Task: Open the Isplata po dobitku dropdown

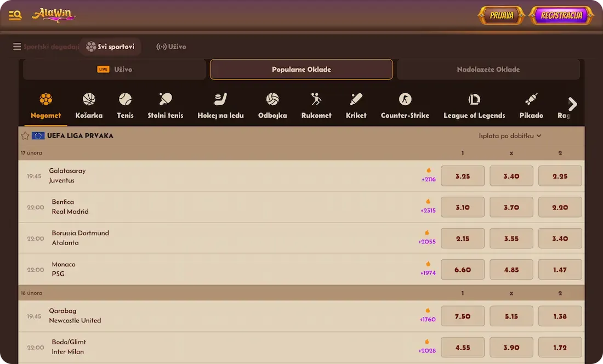Action: coord(510,135)
